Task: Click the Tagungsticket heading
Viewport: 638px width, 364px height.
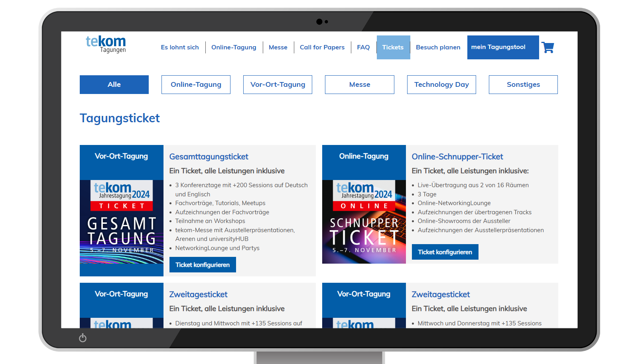Action: 120,118
